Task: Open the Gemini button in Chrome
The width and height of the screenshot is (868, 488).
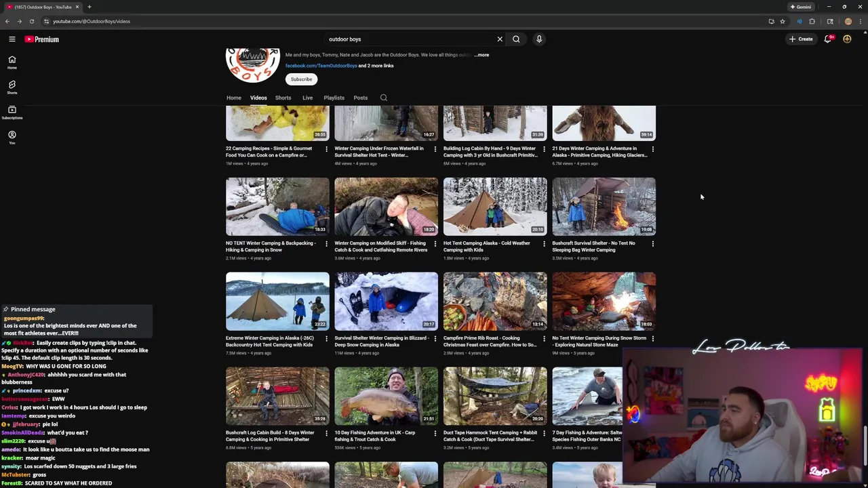Action: coord(800,7)
